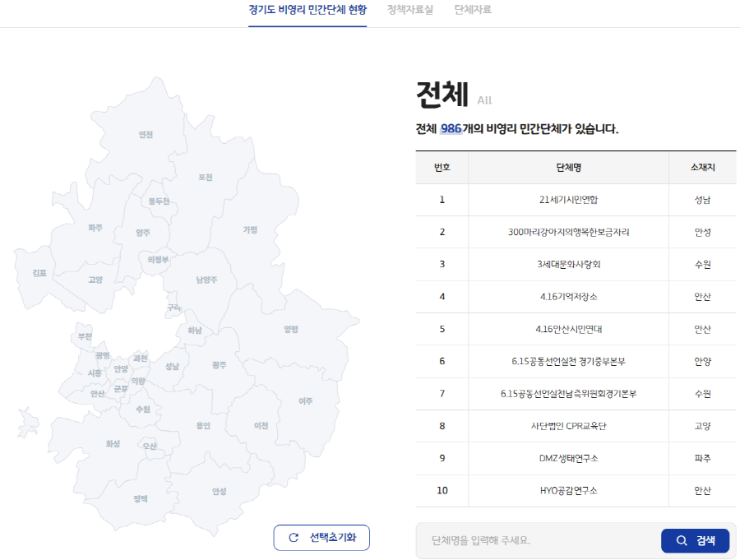Select 의왕 region on the map

click(x=138, y=381)
